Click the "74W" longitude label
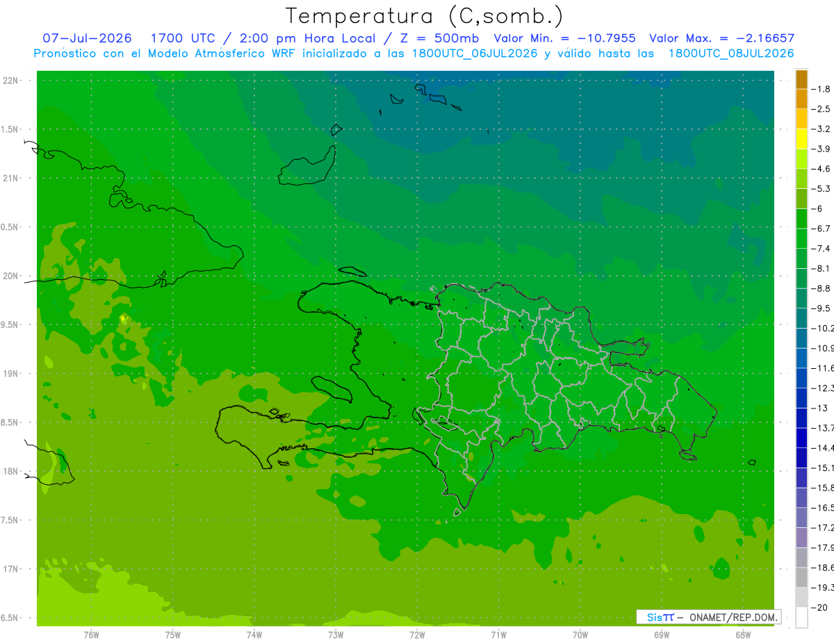 [x=254, y=634]
